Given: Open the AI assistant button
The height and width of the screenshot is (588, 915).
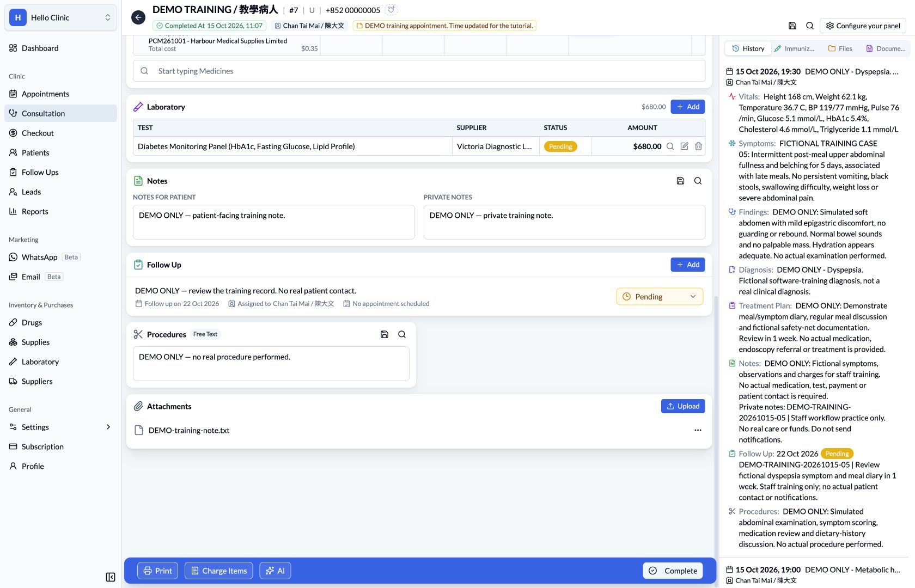Looking at the screenshot, I should [x=275, y=571].
